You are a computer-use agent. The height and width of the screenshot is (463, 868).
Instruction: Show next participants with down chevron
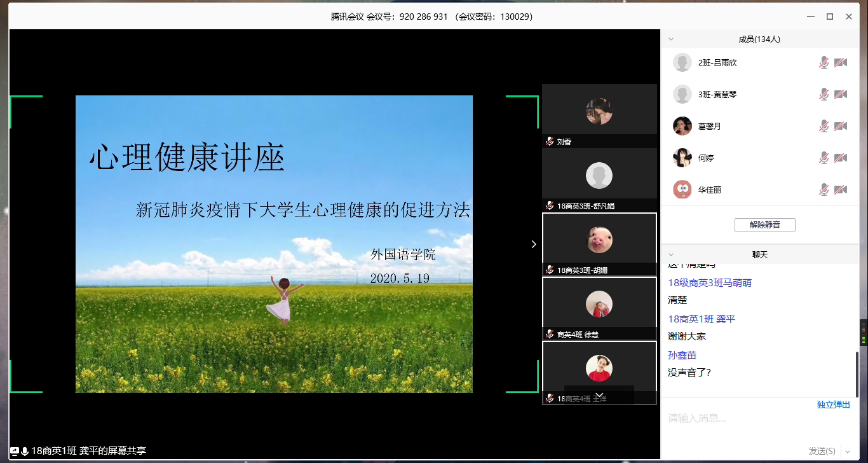599,395
